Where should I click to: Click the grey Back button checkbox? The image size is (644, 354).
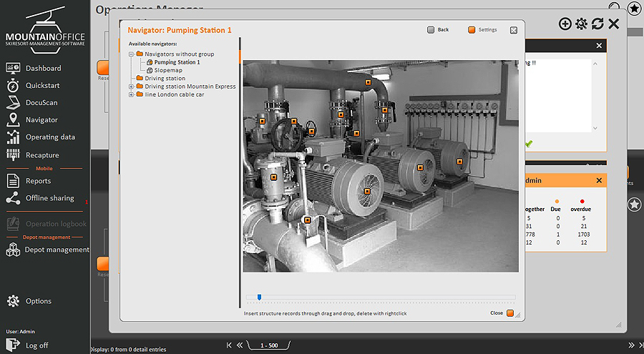click(431, 30)
